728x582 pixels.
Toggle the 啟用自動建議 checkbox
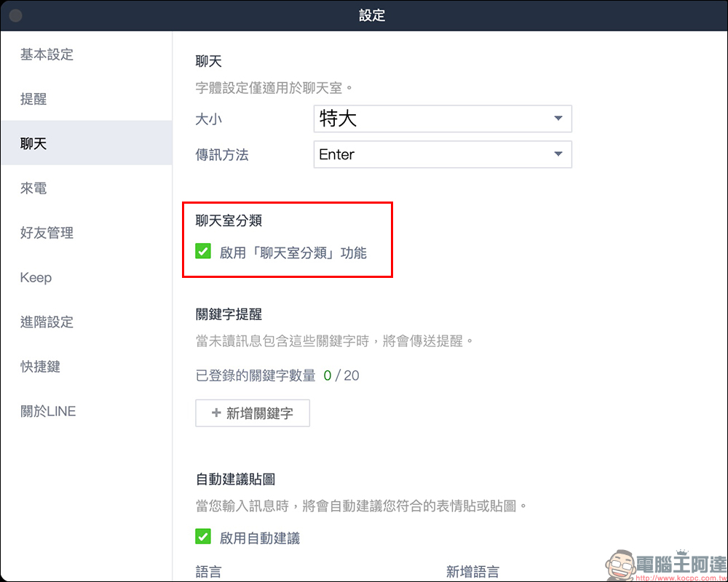point(203,537)
